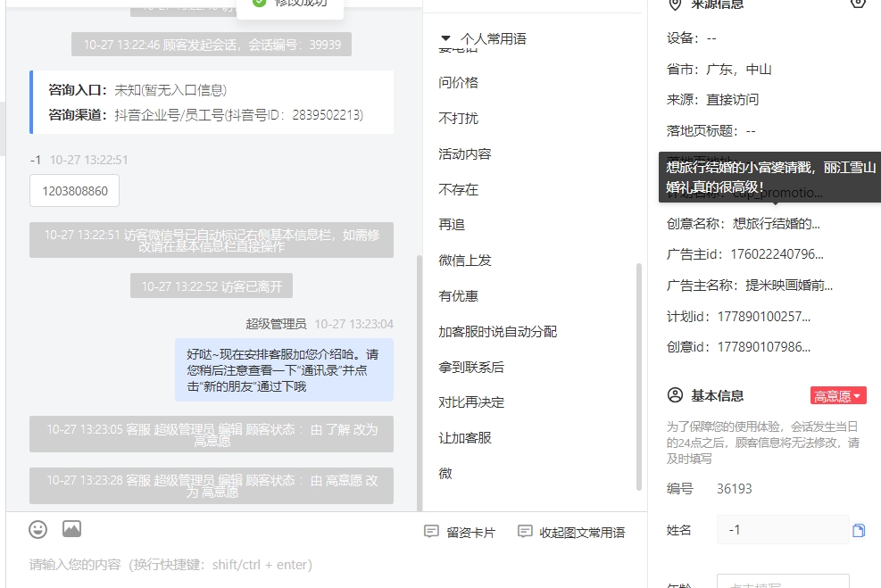Click the 设备 field in source info

pyautogui.click(x=691, y=38)
